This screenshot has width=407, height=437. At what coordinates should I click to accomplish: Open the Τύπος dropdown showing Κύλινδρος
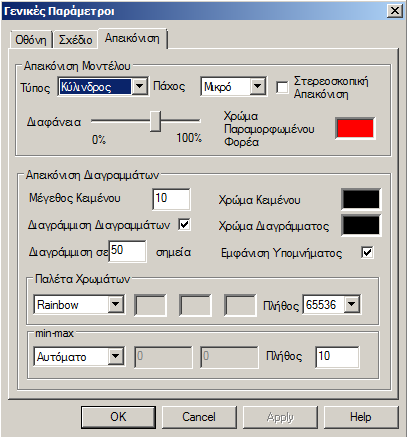point(103,87)
